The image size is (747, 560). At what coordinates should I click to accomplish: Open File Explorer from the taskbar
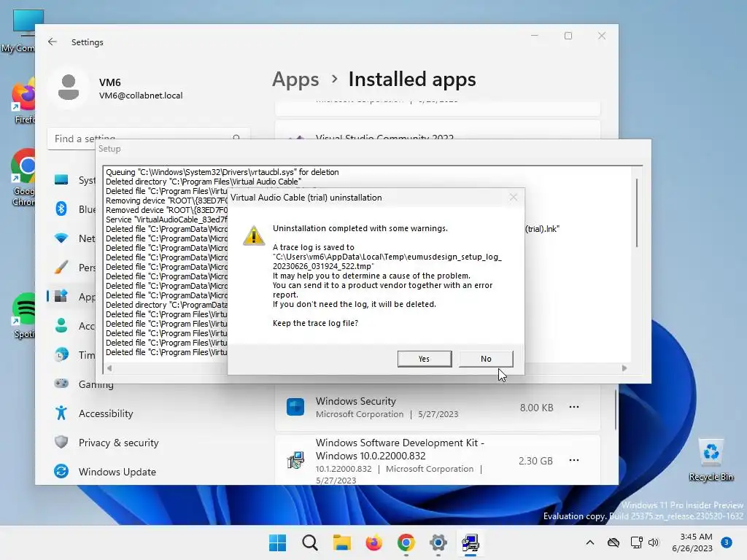click(341, 542)
